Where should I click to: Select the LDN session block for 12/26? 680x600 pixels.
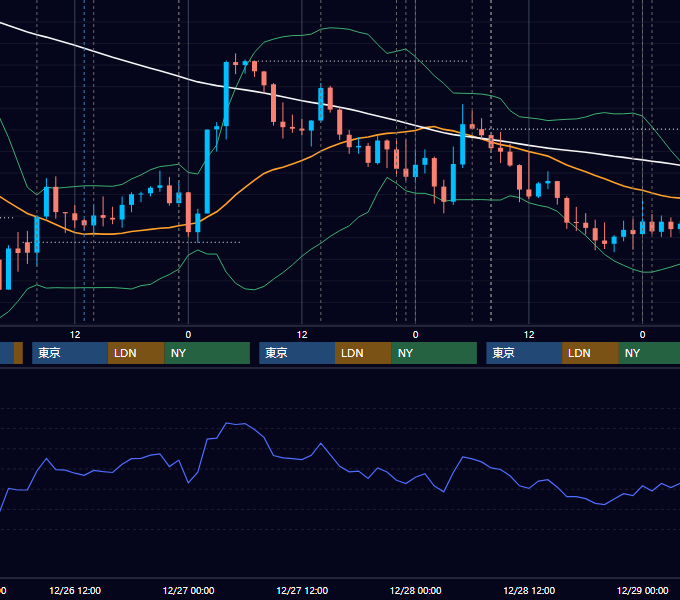(x=136, y=353)
